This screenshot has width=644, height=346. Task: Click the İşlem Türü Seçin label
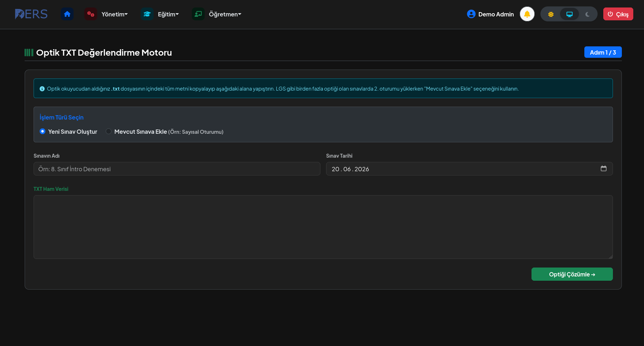[x=61, y=117]
